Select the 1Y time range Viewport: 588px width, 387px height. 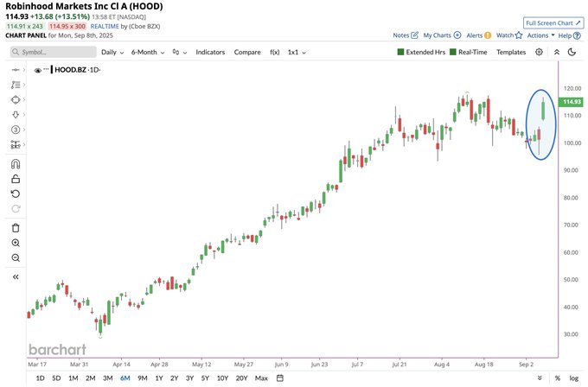(159, 378)
